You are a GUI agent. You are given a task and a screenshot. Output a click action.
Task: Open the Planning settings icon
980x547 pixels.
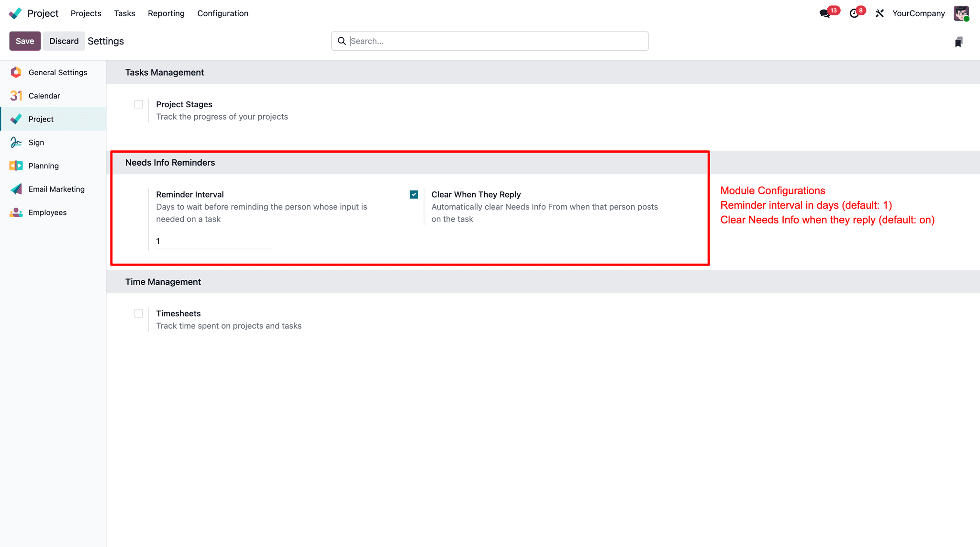pos(16,166)
